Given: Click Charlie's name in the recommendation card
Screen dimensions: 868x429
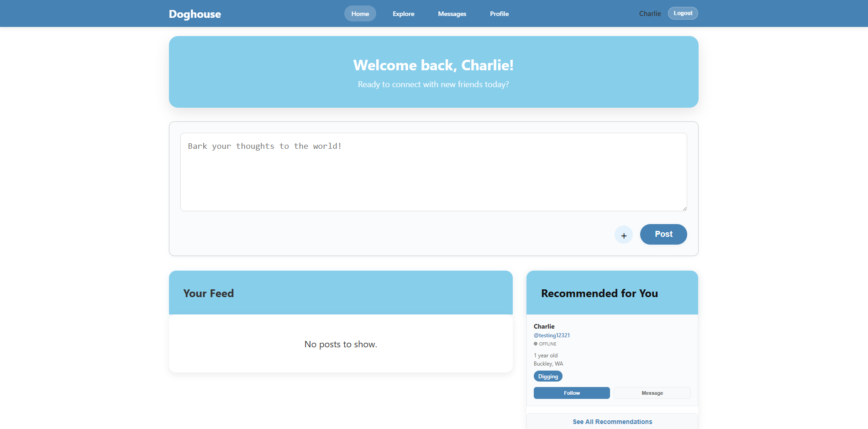Looking at the screenshot, I should [x=544, y=326].
